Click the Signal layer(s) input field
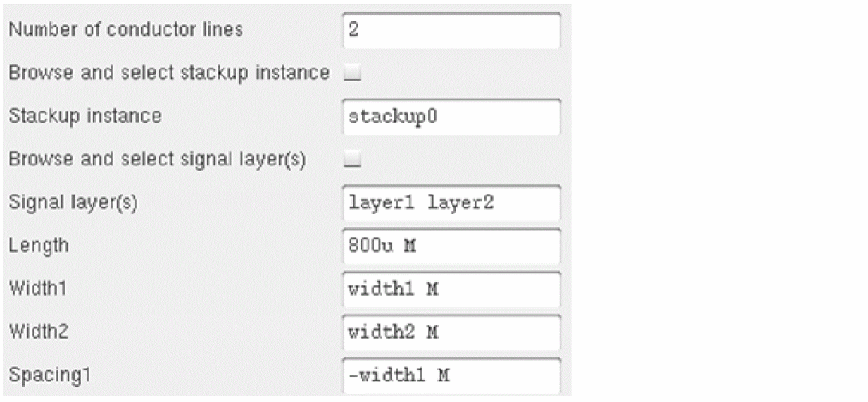Image resolution: width=868 pixels, height=402 pixels. [451, 203]
